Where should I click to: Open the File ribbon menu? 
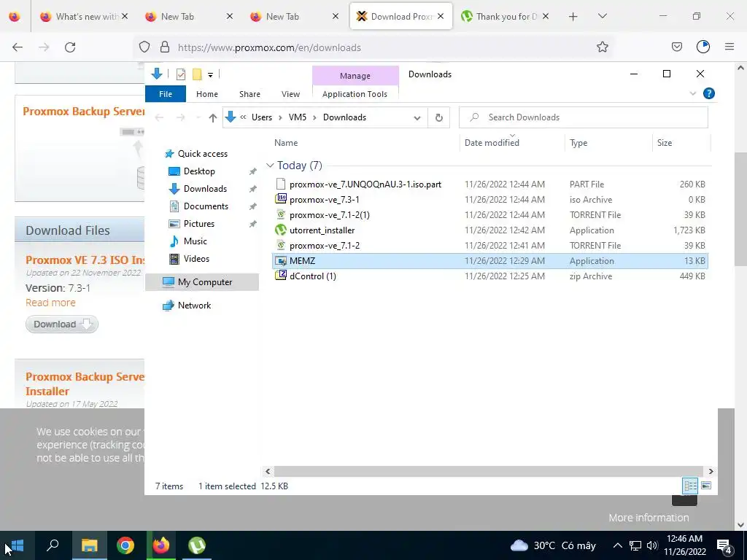(166, 94)
